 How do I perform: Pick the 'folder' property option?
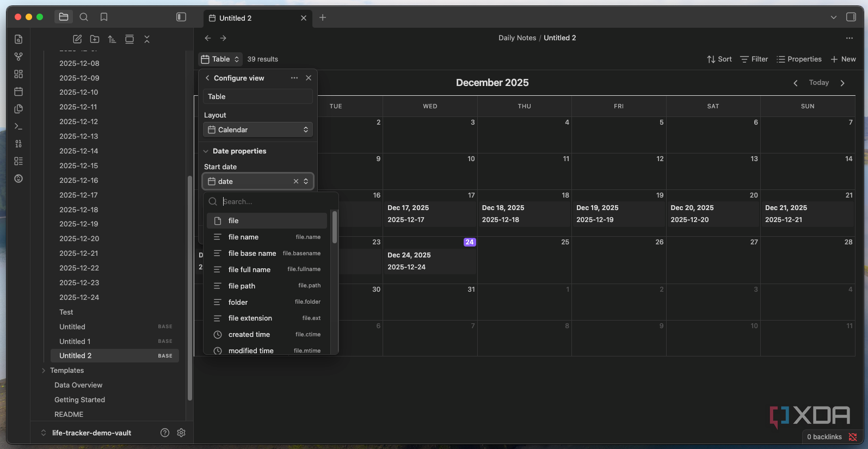tap(267, 302)
